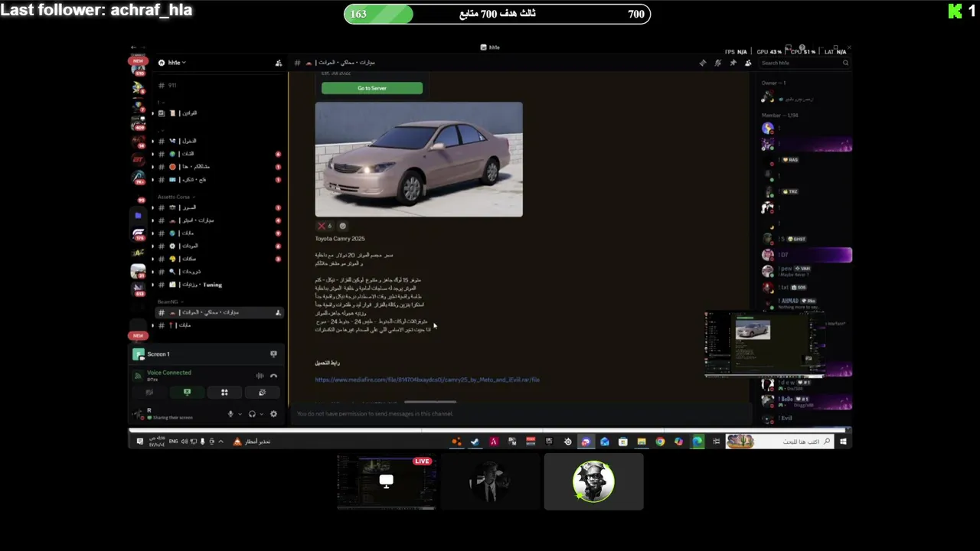980x551 pixels.
Task: Select the participant tile with green ring
Action: pos(593,481)
